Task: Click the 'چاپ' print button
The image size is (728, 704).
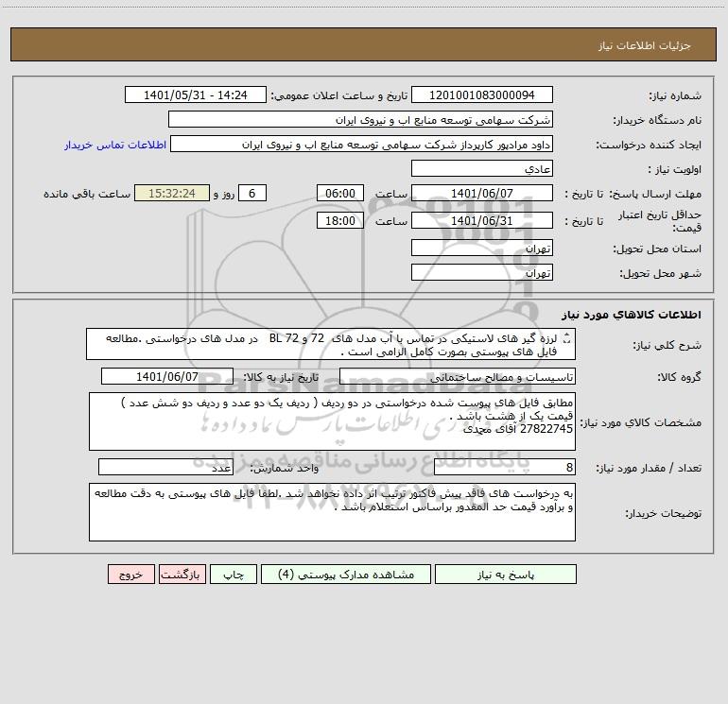Action: point(234,574)
